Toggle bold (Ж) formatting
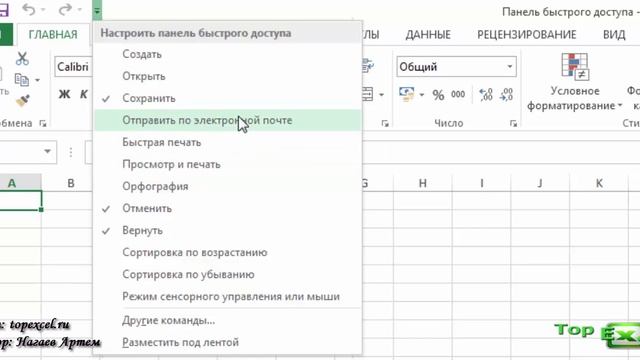This screenshot has height=360, width=640. [x=64, y=94]
